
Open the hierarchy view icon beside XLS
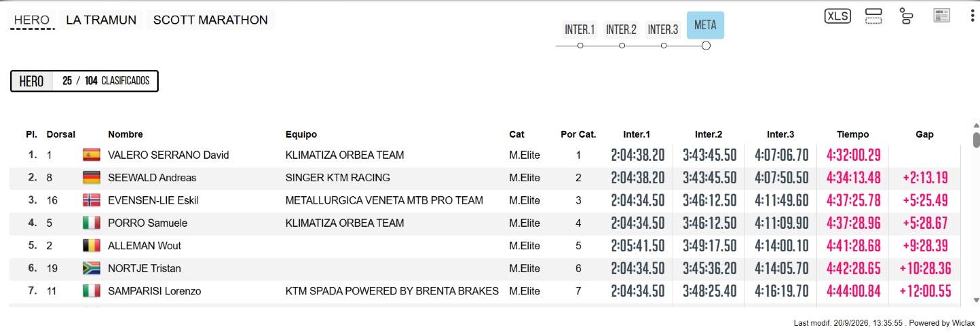[x=906, y=16]
